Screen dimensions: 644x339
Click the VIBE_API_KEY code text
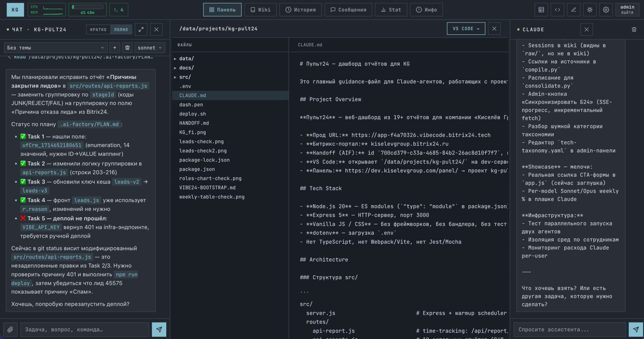pos(41,227)
